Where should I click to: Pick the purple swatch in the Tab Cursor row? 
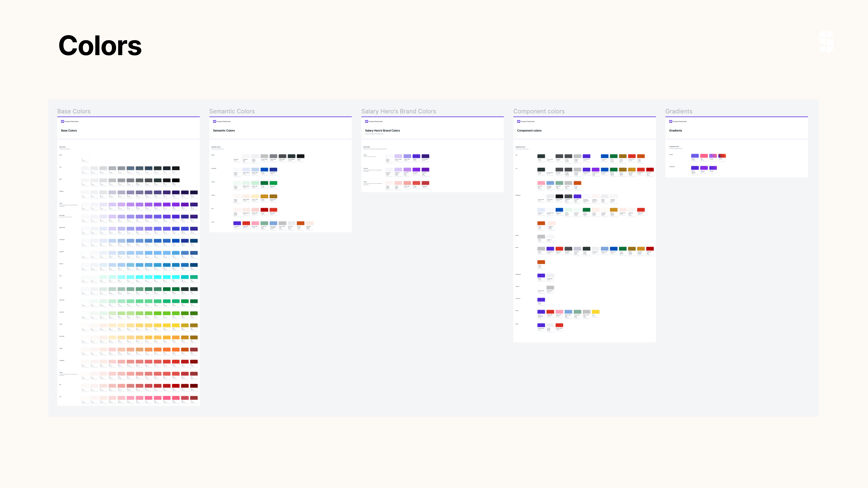[x=541, y=300]
